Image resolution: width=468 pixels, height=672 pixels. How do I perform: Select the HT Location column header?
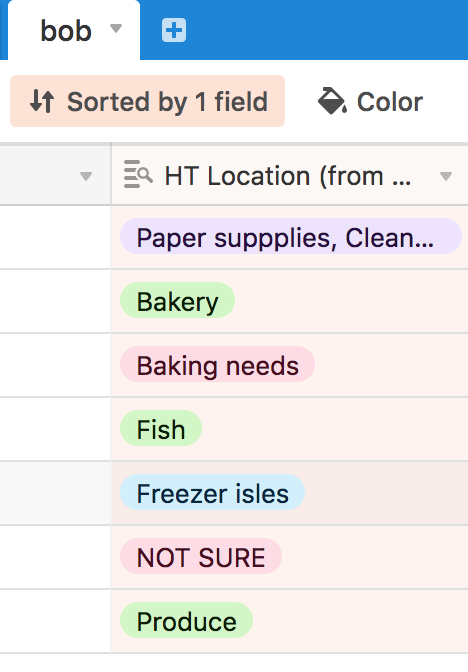coord(290,175)
